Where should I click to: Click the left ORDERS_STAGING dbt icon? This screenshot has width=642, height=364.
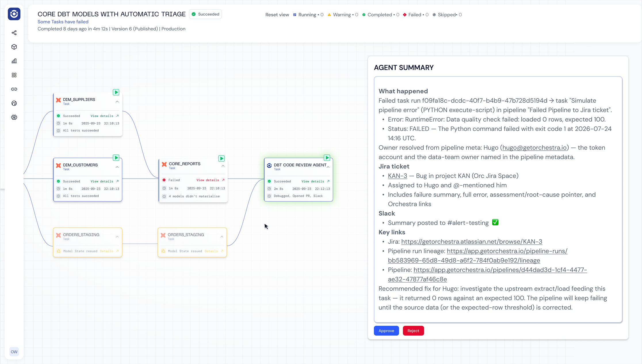[x=58, y=235]
